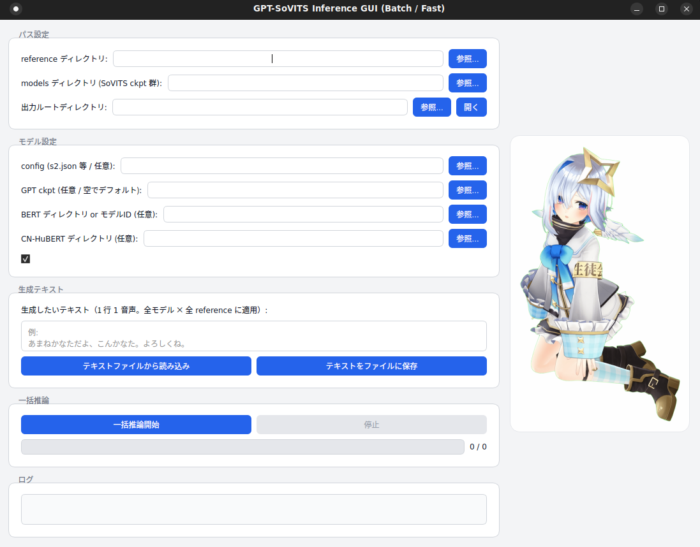Browse for the output root directory

[x=431, y=107]
